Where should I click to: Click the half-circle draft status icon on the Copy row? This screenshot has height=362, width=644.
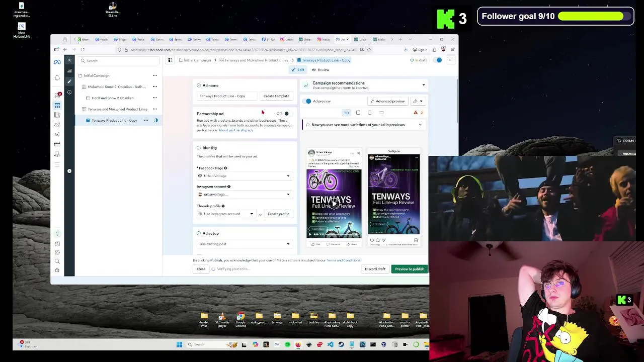coord(156,120)
